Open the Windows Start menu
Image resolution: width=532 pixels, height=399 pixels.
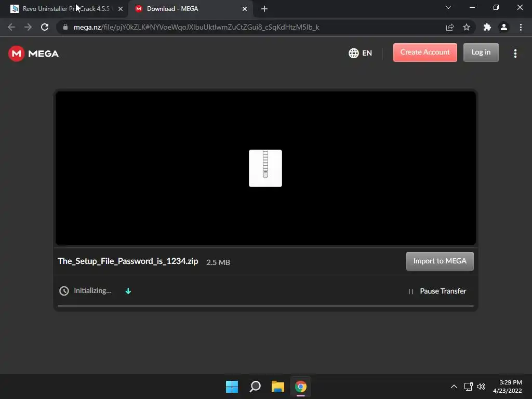coord(232,387)
